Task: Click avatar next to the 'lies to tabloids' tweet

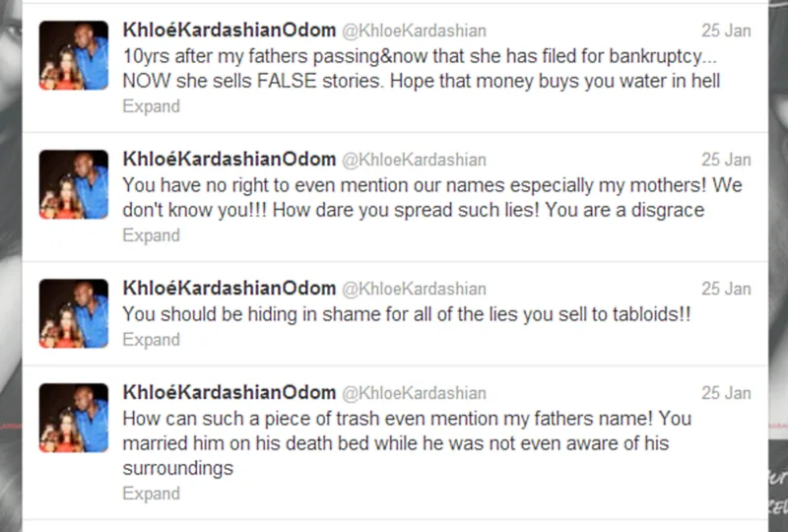Action: click(x=74, y=314)
